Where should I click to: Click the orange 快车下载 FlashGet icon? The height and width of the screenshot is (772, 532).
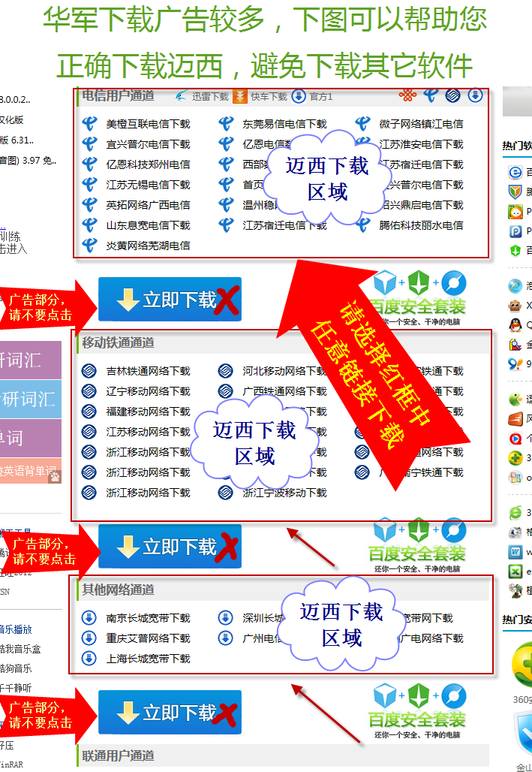click(x=239, y=96)
